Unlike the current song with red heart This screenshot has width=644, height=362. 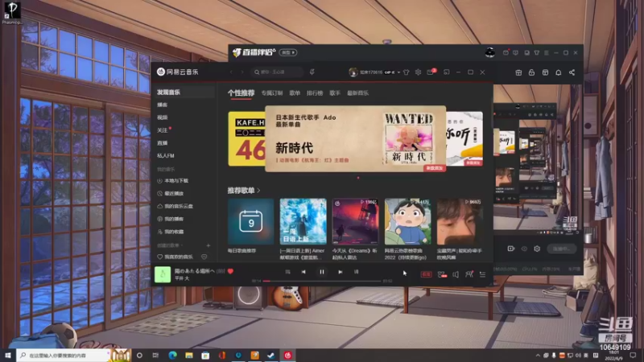point(230,271)
